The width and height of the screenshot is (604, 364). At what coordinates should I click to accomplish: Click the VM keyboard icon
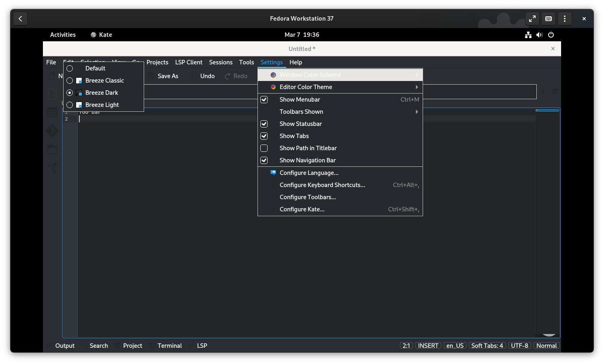[x=548, y=19]
